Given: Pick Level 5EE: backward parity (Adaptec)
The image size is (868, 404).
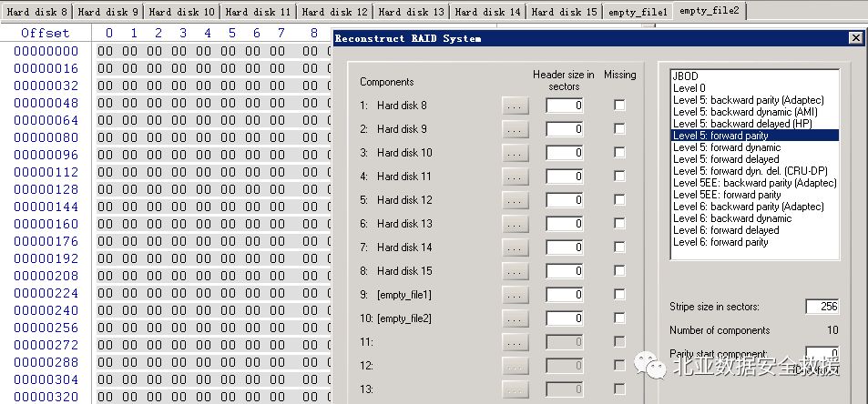Looking at the screenshot, I should click(x=755, y=182).
